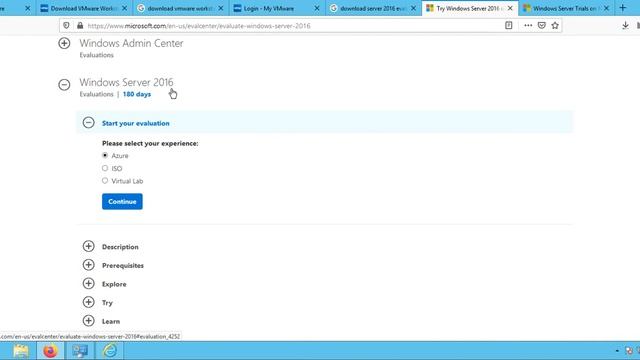This screenshot has height=360, width=640.
Task: Select the ISO radio option
Action: 105,168
